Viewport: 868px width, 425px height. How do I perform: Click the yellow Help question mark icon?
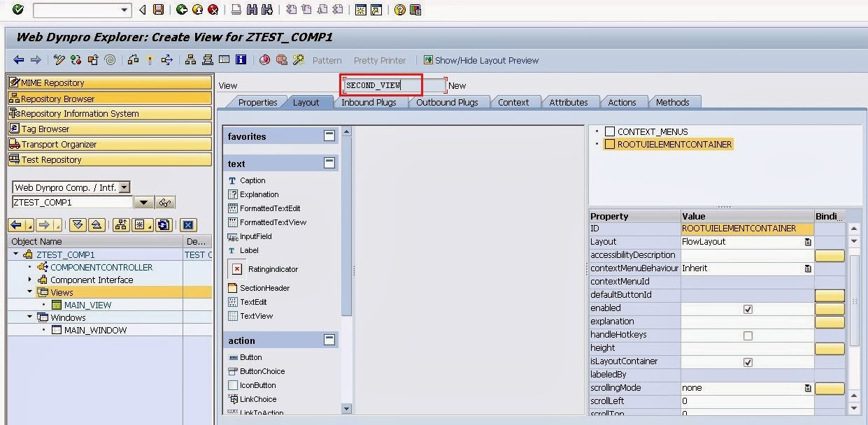(399, 10)
